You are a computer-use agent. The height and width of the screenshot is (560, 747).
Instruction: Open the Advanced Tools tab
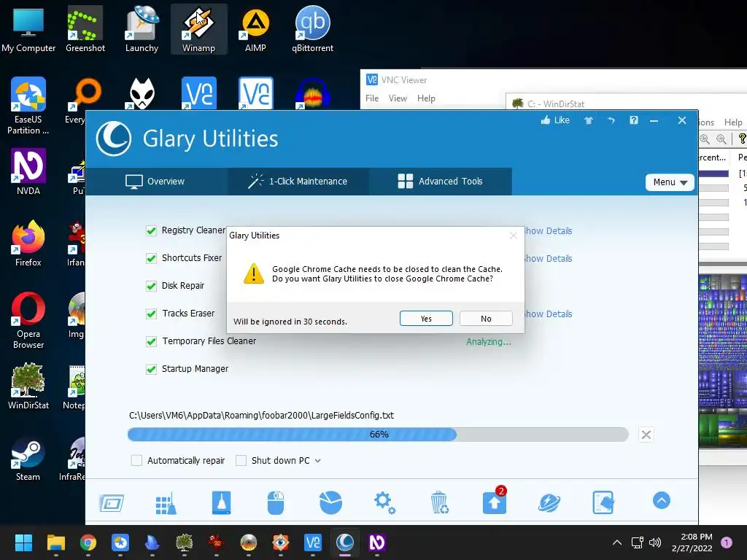(x=440, y=182)
